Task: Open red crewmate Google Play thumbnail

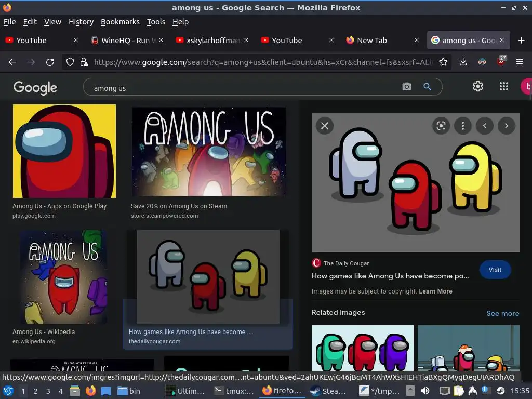Action: pyautogui.click(x=64, y=151)
